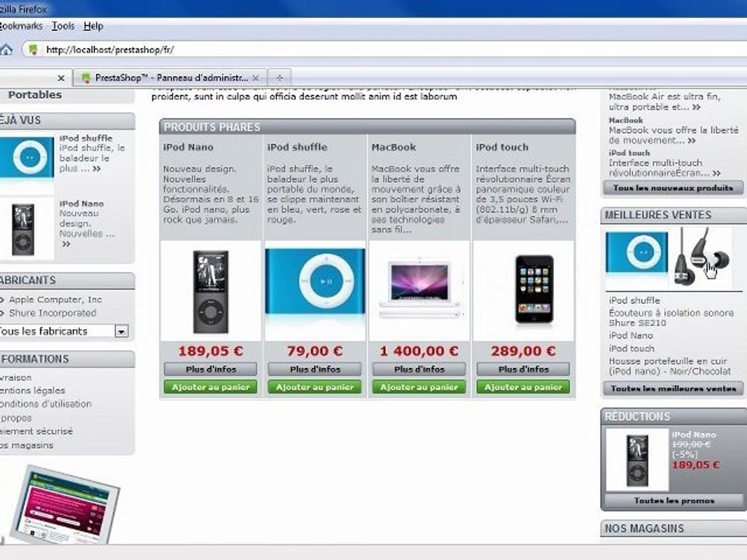Viewport: 747px width, 560px height.
Task: Click Apple Computer, Inc manufacturer link
Action: [x=55, y=299]
